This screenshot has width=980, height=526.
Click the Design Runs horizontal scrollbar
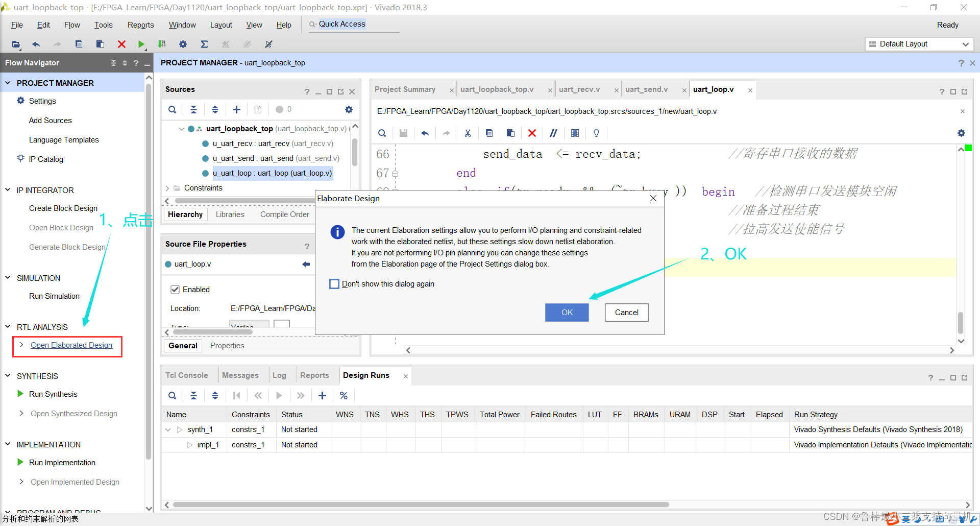pyautogui.click(x=421, y=505)
